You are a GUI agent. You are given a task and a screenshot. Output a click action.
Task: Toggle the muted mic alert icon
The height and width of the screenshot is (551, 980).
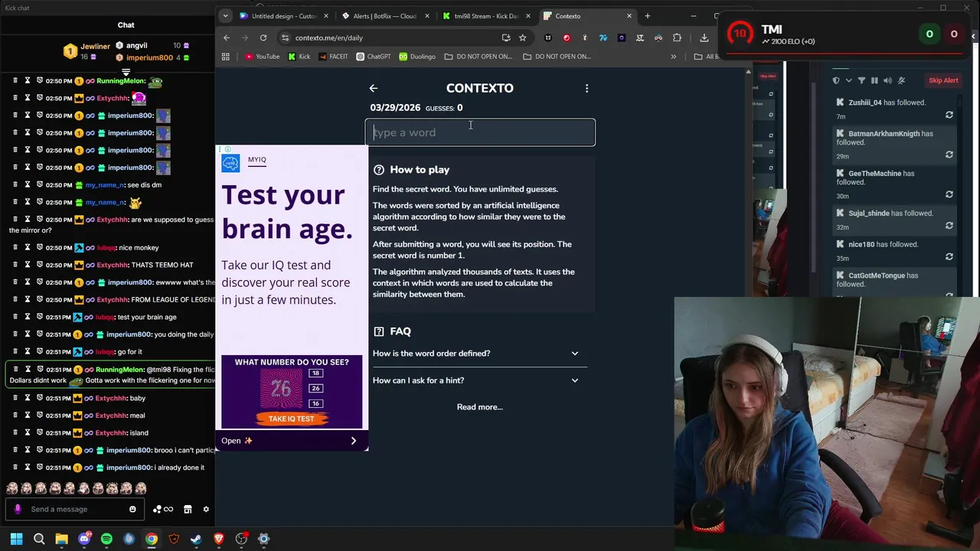901,80
